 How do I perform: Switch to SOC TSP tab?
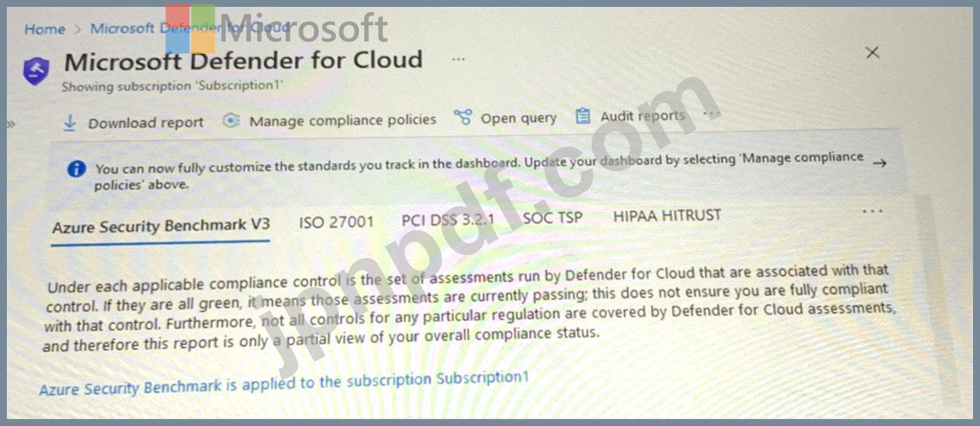553,218
